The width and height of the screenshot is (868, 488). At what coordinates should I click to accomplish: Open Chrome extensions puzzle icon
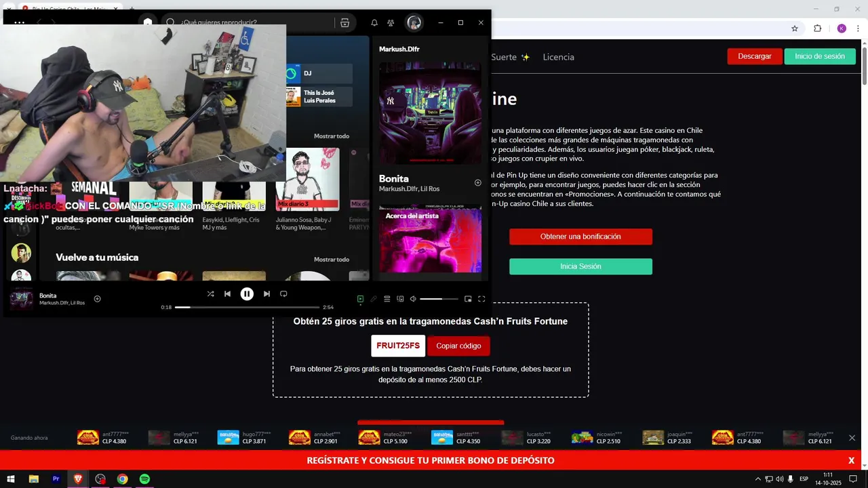tap(817, 28)
